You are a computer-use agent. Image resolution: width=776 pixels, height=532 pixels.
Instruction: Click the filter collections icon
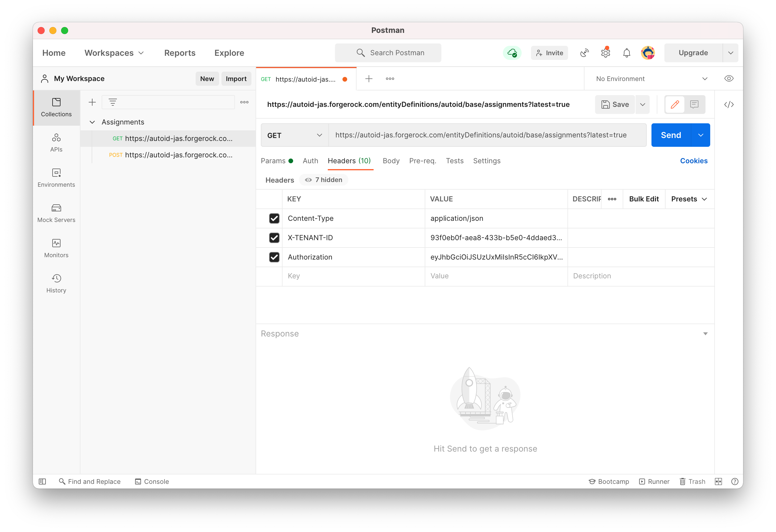click(113, 102)
